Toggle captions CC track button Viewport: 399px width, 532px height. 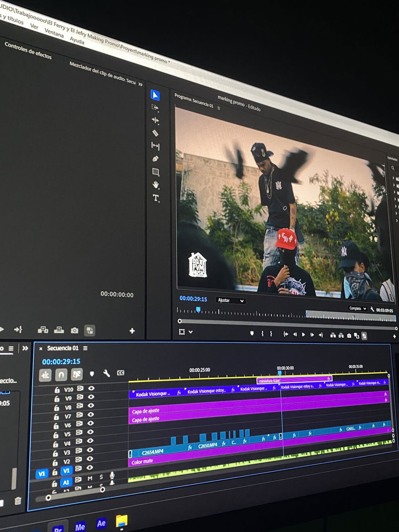[121, 372]
